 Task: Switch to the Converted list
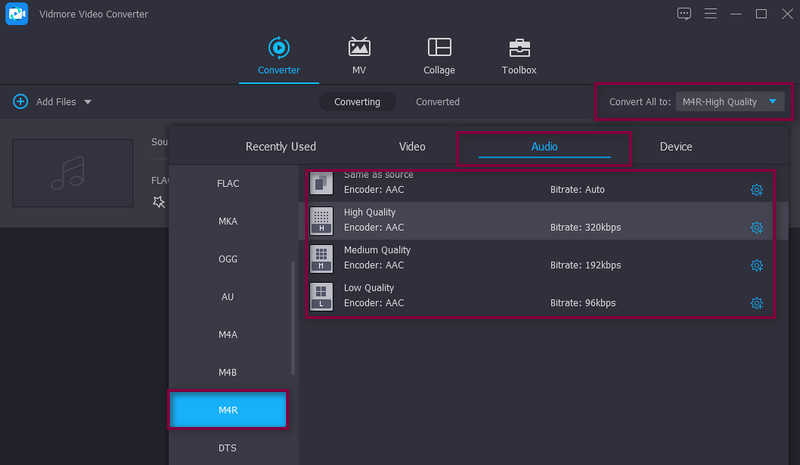[438, 102]
